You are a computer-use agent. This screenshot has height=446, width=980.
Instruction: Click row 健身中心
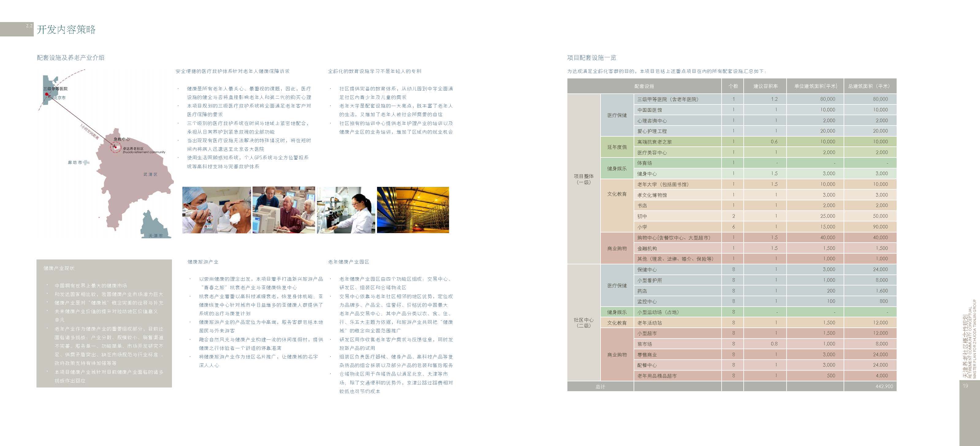click(x=765, y=174)
